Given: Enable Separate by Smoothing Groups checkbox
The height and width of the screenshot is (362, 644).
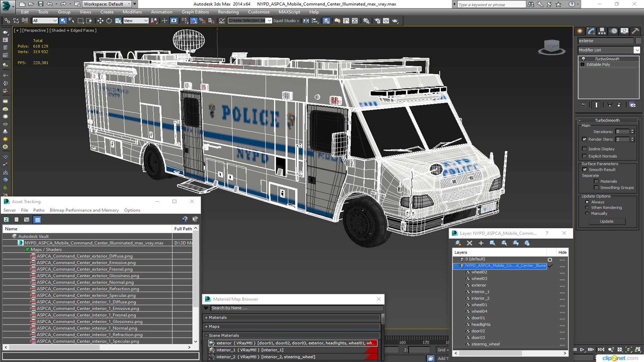Looking at the screenshot, I should click(596, 188).
